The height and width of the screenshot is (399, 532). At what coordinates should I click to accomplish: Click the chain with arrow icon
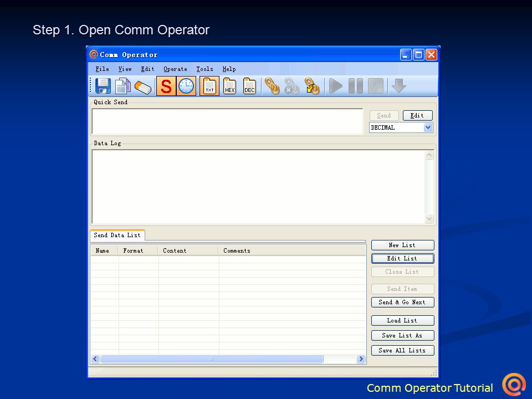pyautogui.click(x=312, y=86)
